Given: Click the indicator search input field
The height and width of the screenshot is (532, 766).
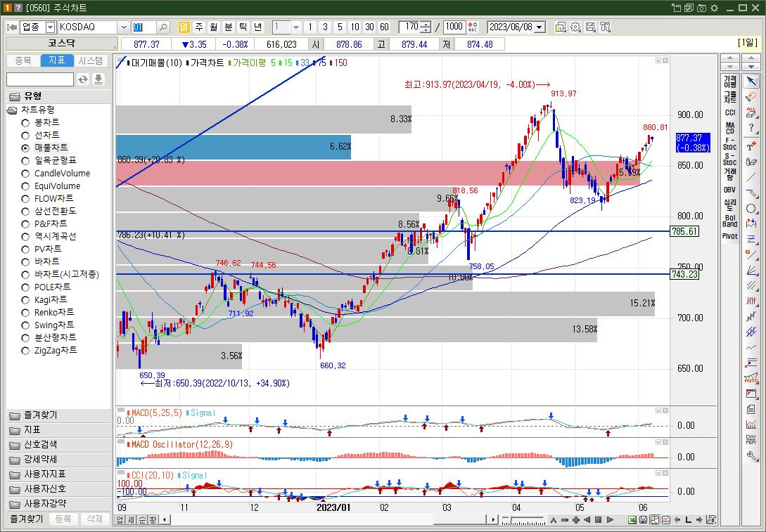Looking at the screenshot, I should click(x=40, y=79).
